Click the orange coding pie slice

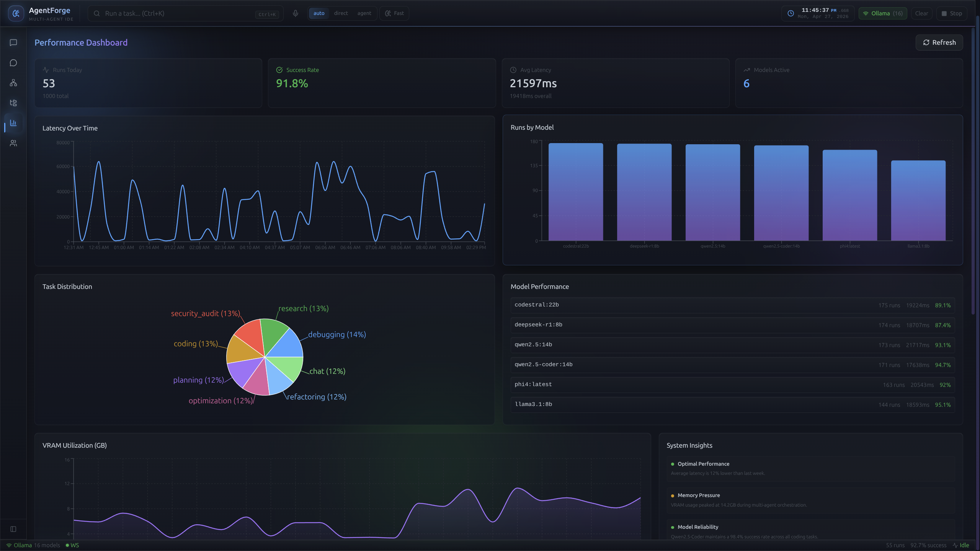[x=242, y=350]
